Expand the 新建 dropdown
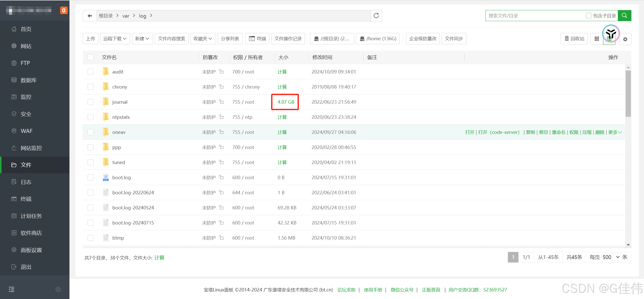The image size is (644, 299). tap(142, 39)
